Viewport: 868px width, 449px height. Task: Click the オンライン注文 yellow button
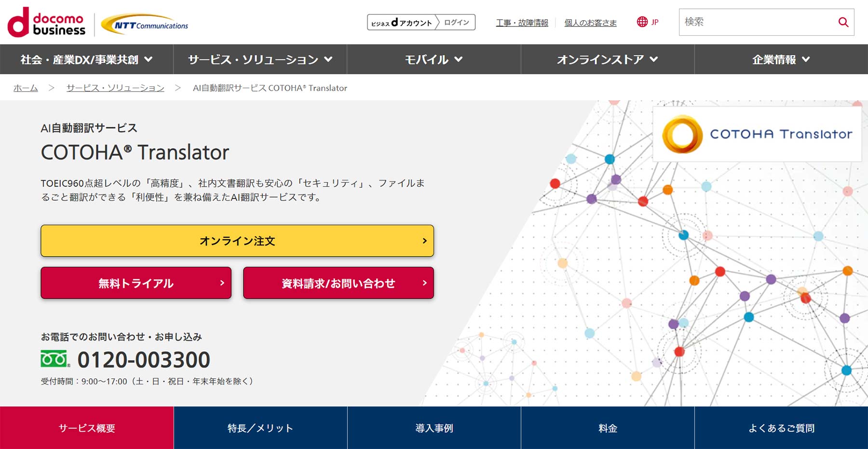[x=237, y=241]
